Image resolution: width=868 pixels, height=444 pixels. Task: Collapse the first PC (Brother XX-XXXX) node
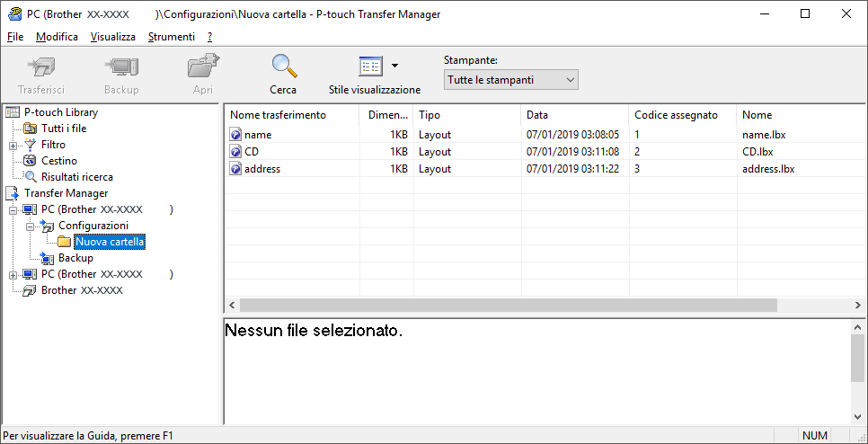[13, 209]
